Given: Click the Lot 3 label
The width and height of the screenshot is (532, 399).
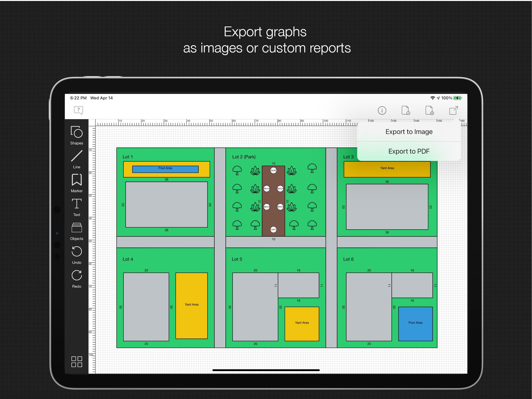Looking at the screenshot, I should pyautogui.click(x=348, y=157).
